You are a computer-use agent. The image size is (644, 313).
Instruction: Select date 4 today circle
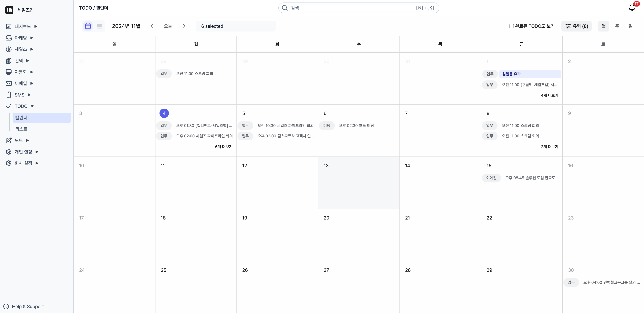pyautogui.click(x=164, y=113)
